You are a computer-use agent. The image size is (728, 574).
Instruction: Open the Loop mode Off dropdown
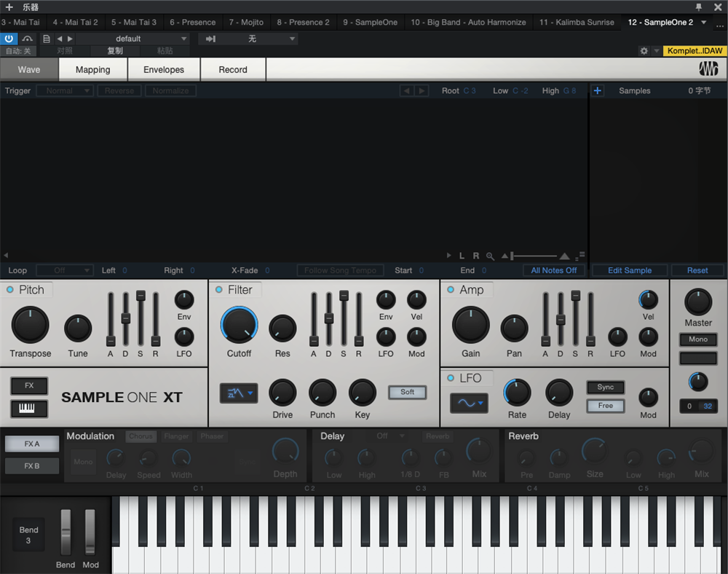(65, 270)
